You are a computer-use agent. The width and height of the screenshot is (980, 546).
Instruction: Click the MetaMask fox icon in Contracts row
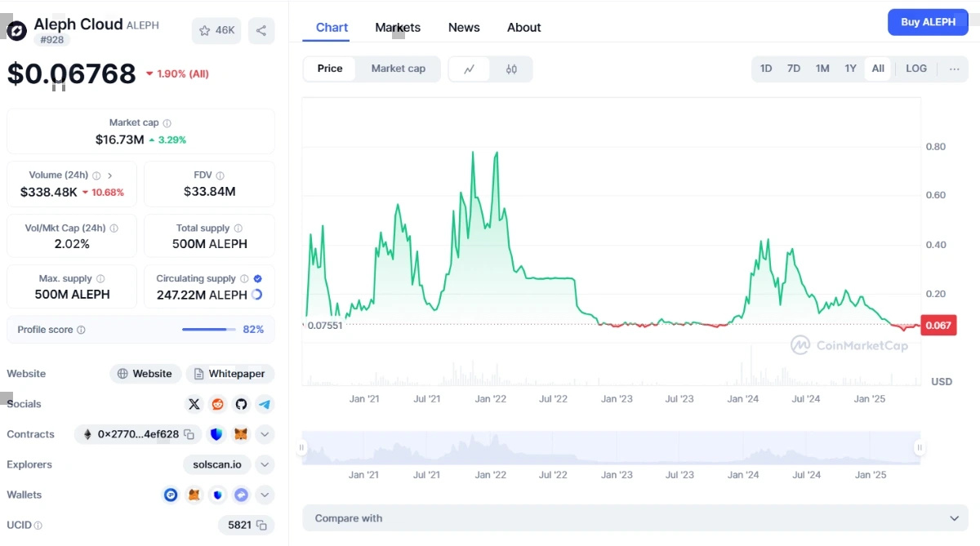(241, 434)
